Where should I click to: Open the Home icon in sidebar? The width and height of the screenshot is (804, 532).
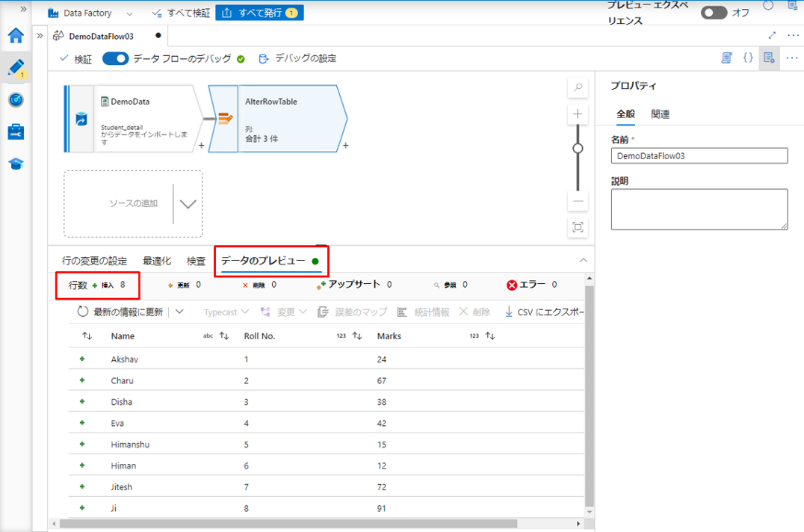[x=16, y=35]
